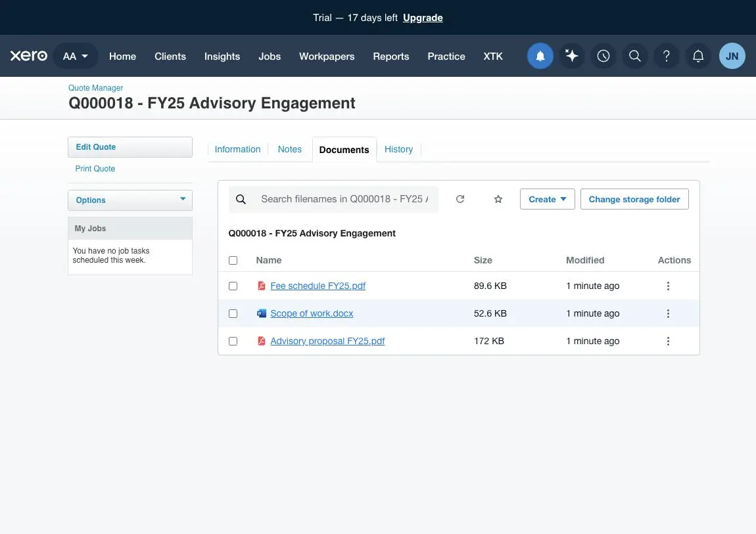Switch to the History tab
This screenshot has width=756, height=534.
pos(399,149)
